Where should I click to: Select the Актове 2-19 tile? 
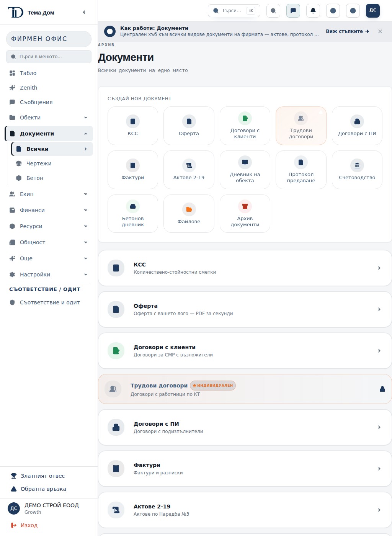(x=189, y=170)
